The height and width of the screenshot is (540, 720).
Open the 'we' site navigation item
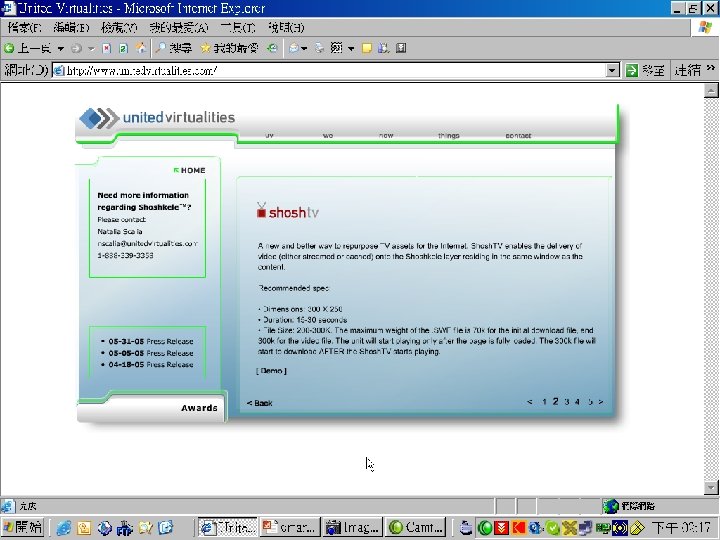(328, 135)
